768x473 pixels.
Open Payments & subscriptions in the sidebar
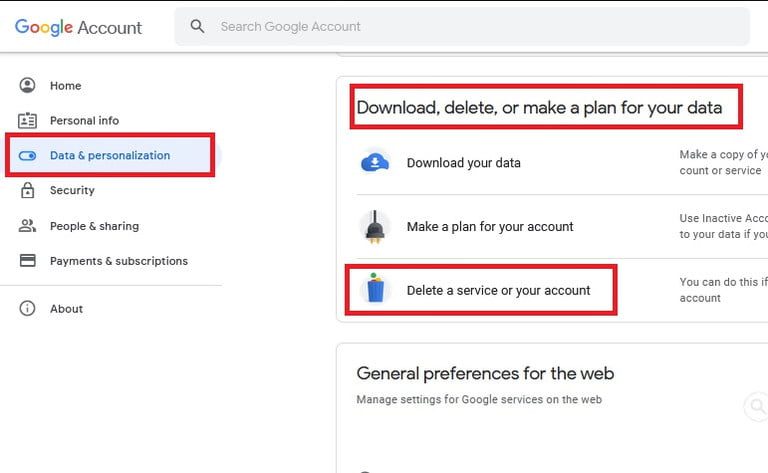(118, 261)
